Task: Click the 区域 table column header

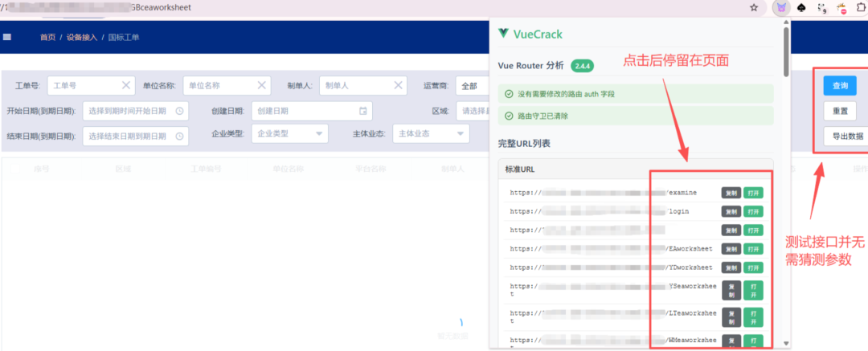Action: [123, 169]
